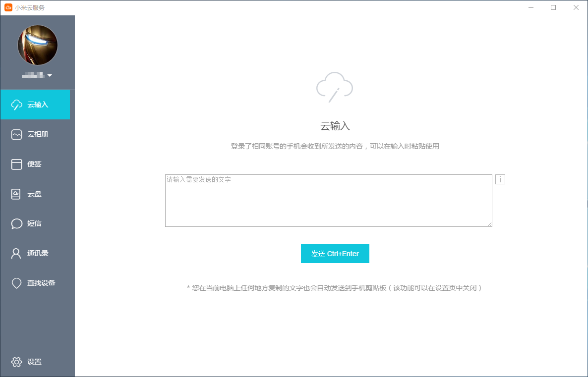Click the 云输入 cloud pen sidebar icon
The image size is (588, 377).
pos(16,105)
